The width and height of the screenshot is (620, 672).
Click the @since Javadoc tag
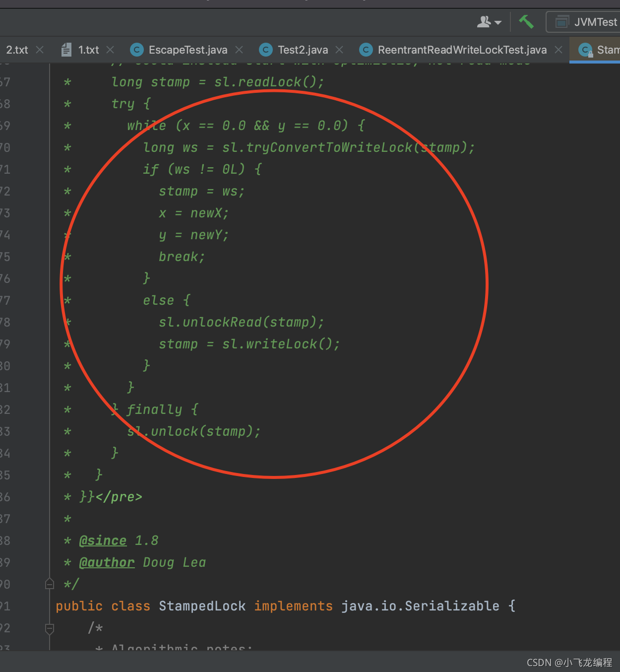coord(103,540)
